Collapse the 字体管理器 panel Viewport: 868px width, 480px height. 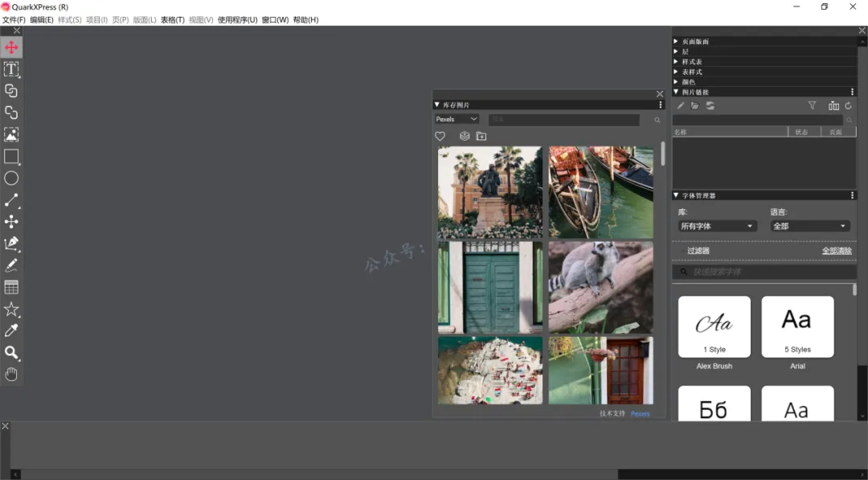tap(675, 195)
